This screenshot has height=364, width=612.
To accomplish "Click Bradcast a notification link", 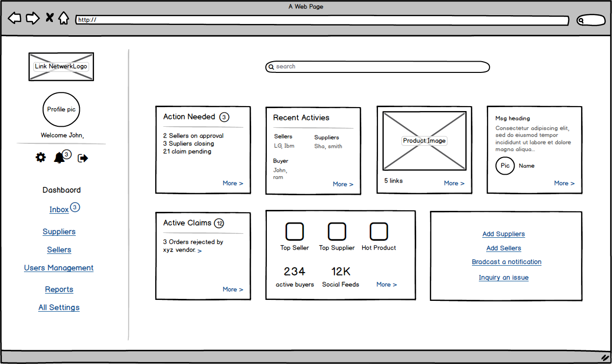I will tap(507, 262).
